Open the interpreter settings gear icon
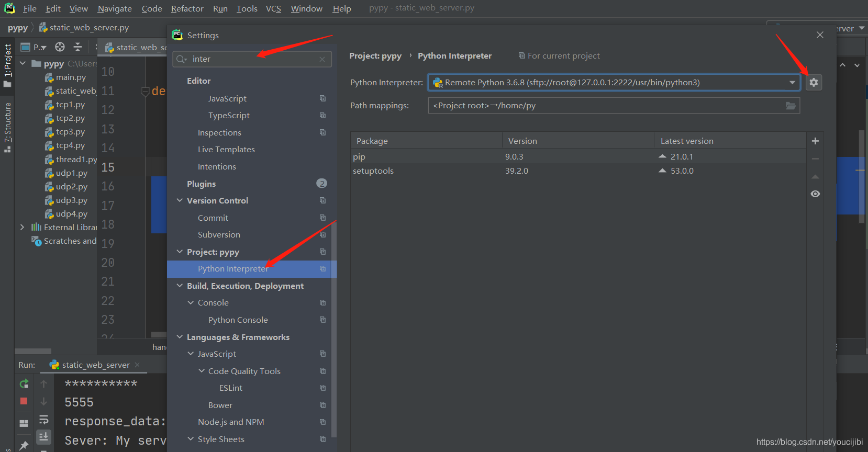 pyautogui.click(x=814, y=82)
